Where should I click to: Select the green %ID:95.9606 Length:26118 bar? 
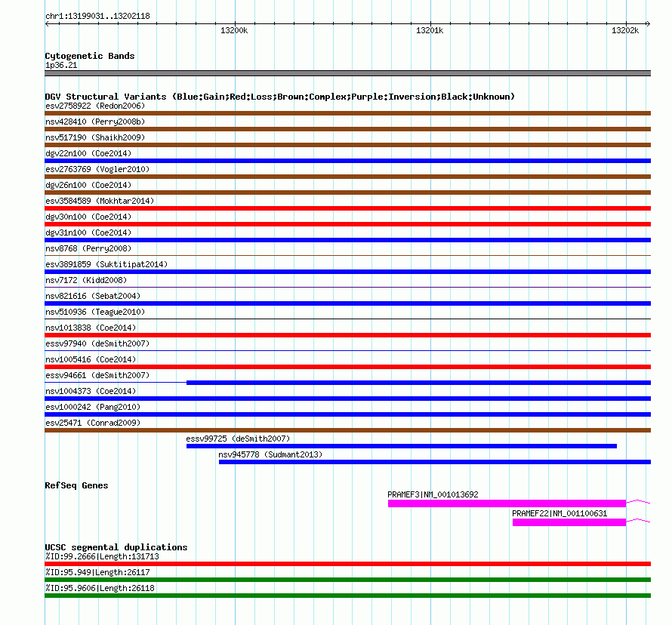[x=347, y=596]
